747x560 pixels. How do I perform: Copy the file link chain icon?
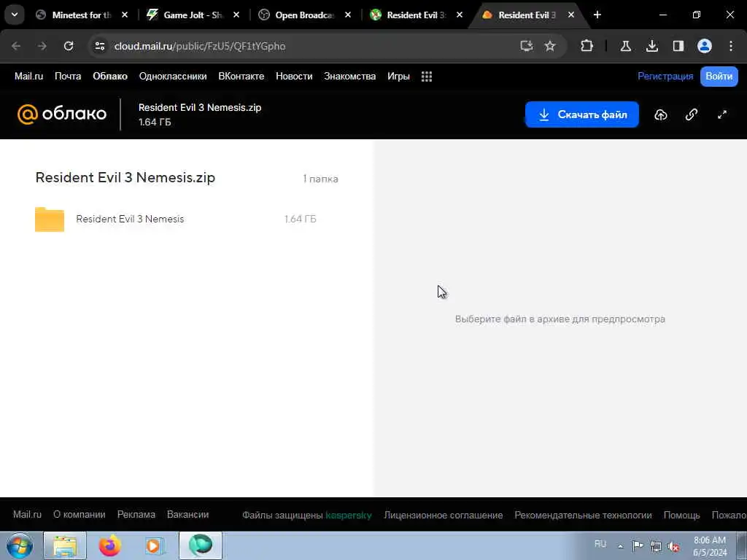(692, 114)
